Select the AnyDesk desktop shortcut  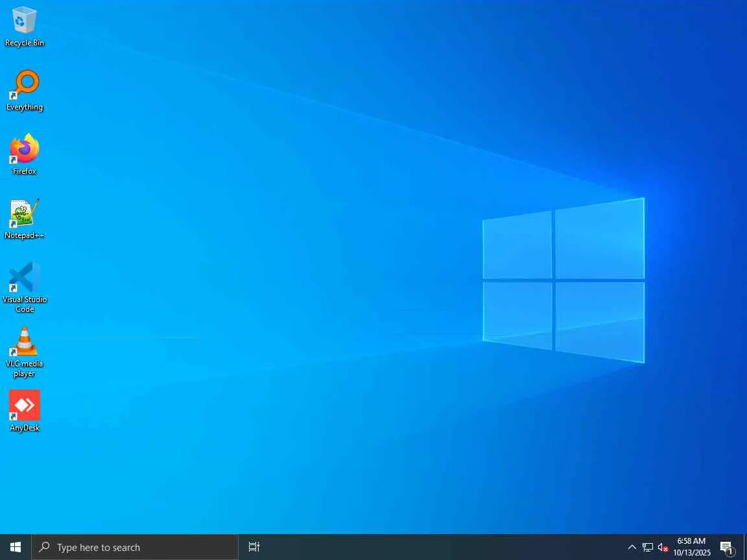point(24,411)
